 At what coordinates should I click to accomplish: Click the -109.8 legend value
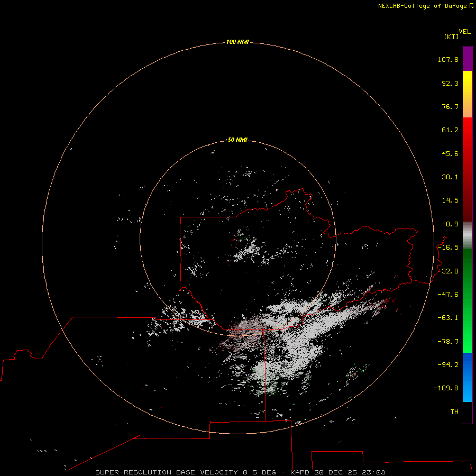click(446, 388)
